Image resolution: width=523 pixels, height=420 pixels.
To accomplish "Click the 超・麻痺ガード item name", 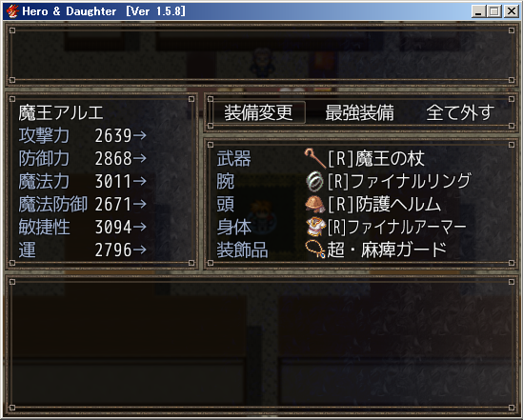I will [387, 250].
